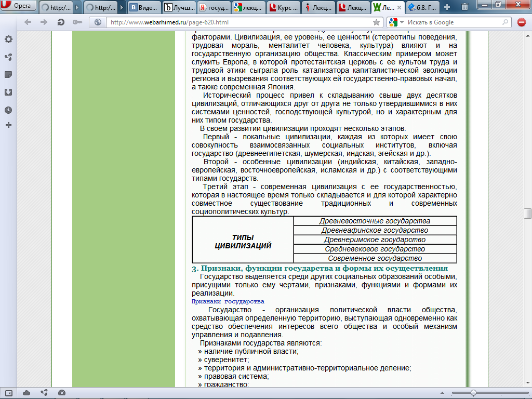Switch to the second 'Лекц...' Opera-icon tab

pos(353,7)
